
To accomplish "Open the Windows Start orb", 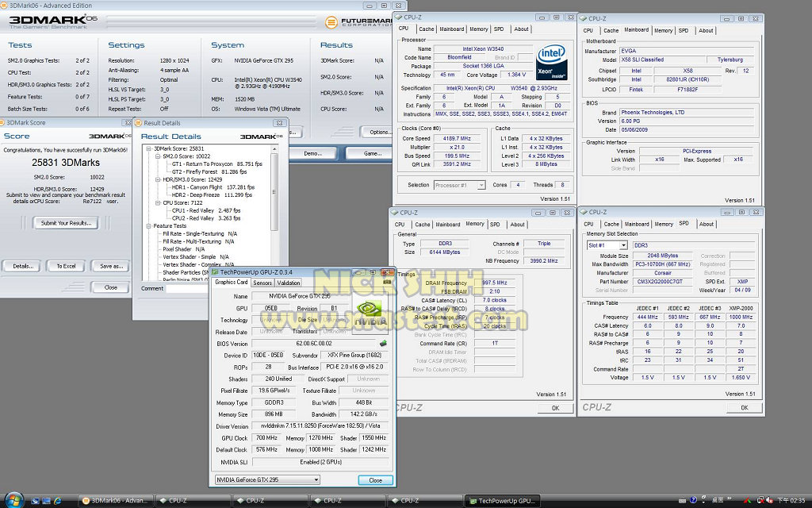I will tap(13, 500).
